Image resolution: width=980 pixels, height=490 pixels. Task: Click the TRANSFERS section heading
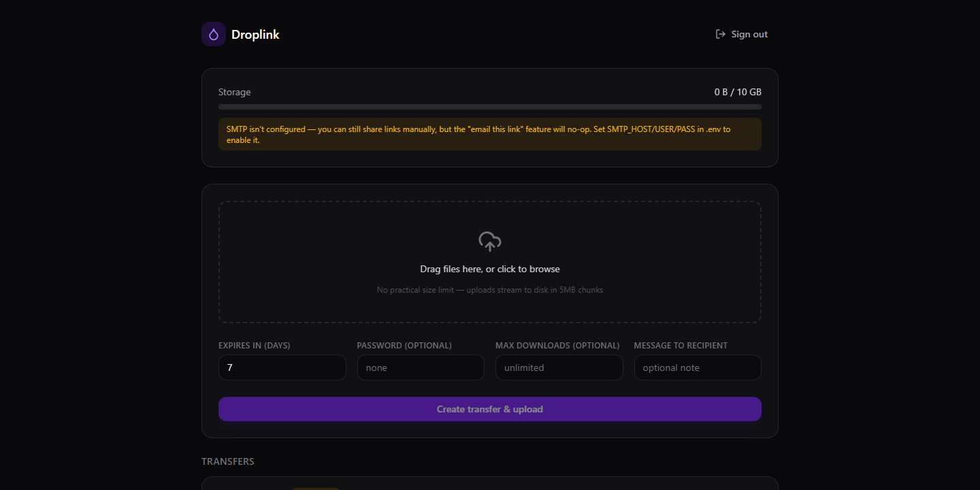(228, 461)
